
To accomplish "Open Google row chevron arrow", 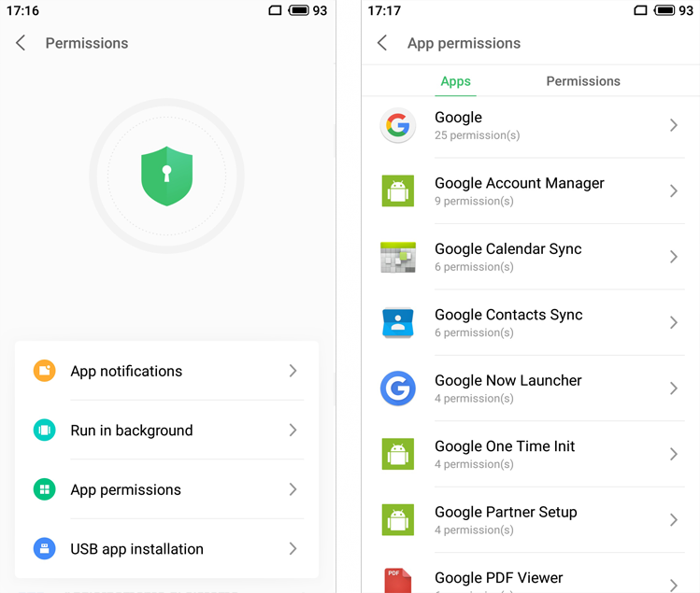I will click(674, 125).
